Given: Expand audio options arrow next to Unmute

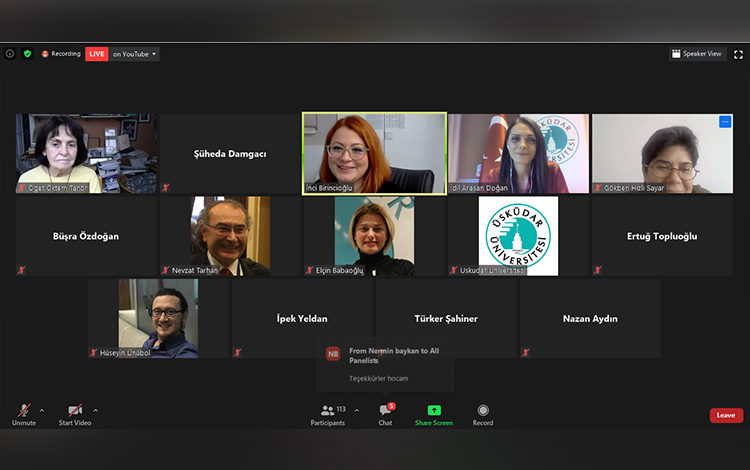Looking at the screenshot, I should tap(41, 410).
